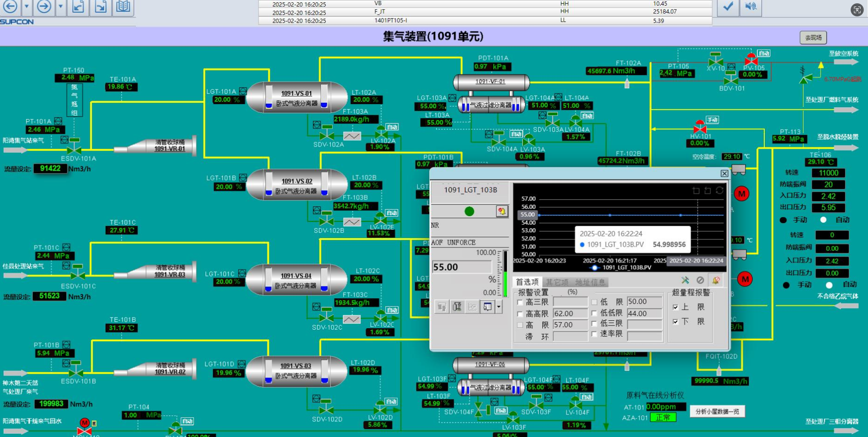868x437 pixels.
Task: Uncheck the 上限 over-range checkbox
Action: [x=675, y=307]
